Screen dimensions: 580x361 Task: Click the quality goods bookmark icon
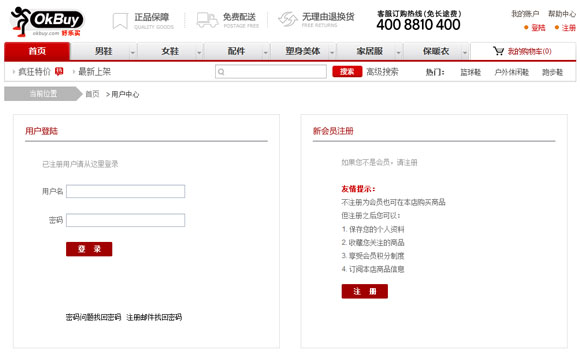[x=120, y=21]
